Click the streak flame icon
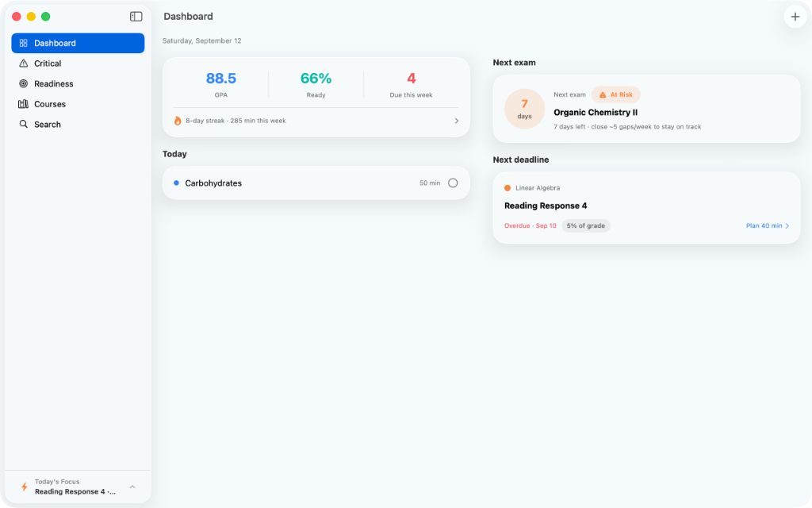The height and width of the screenshot is (508, 812). (178, 121)
